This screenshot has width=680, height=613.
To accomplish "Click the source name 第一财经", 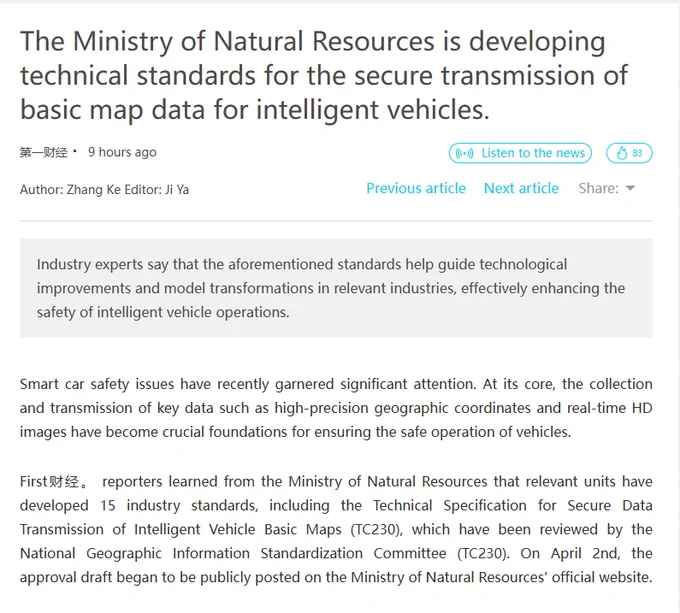I will 43,153.
